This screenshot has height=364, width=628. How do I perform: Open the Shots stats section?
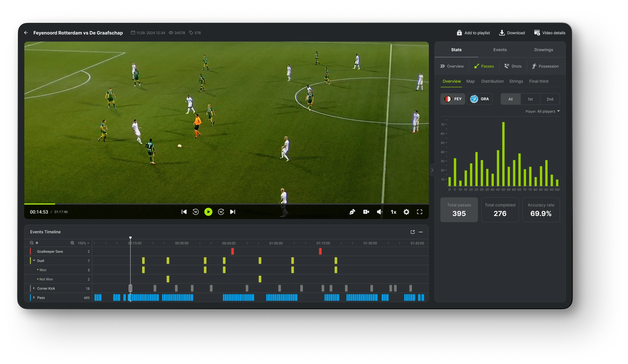pyautogui.click(x=513, y=66)
